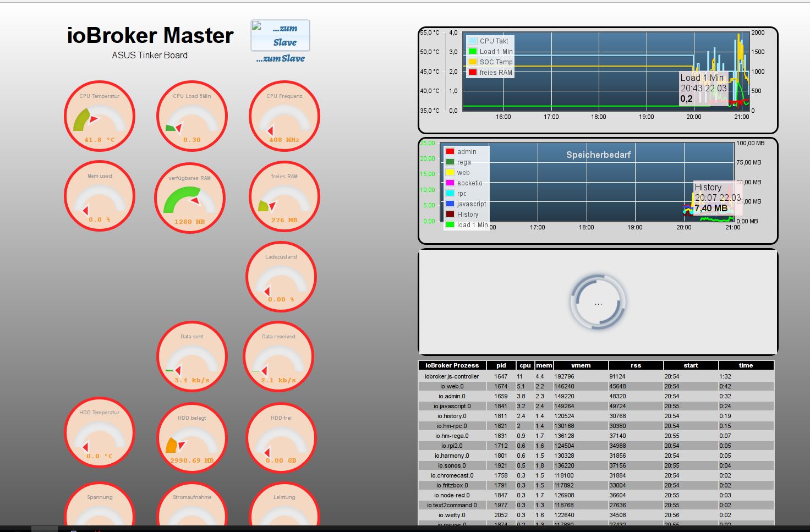Click the History 7,40 MB chart tooltip

point(718,198)
